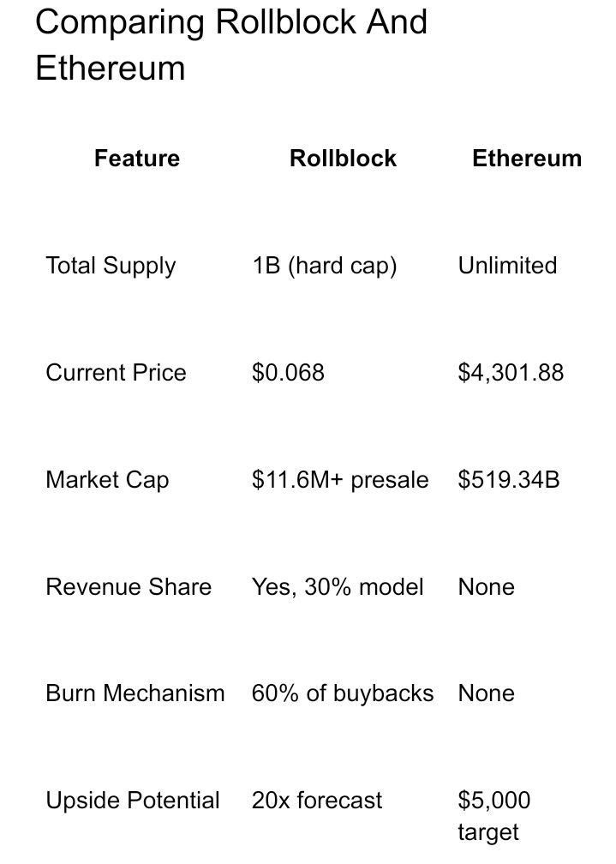Screen dimensions: 616x864
Task: Select the '60% of buybacks' cell
Action: 343,694
